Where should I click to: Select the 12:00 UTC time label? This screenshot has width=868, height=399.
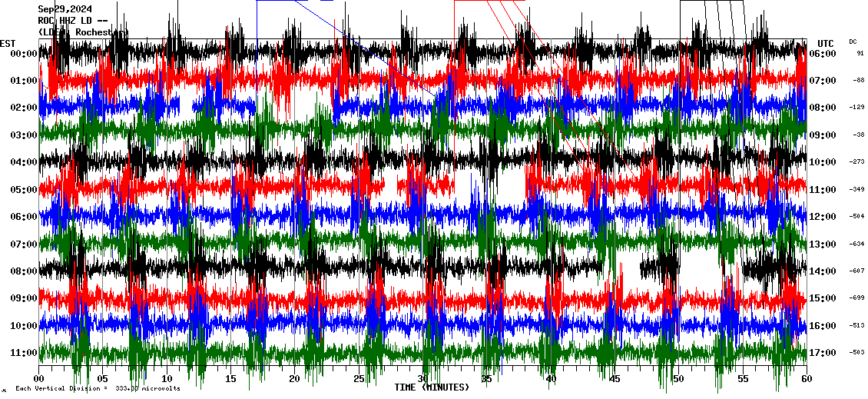point(823,217)
